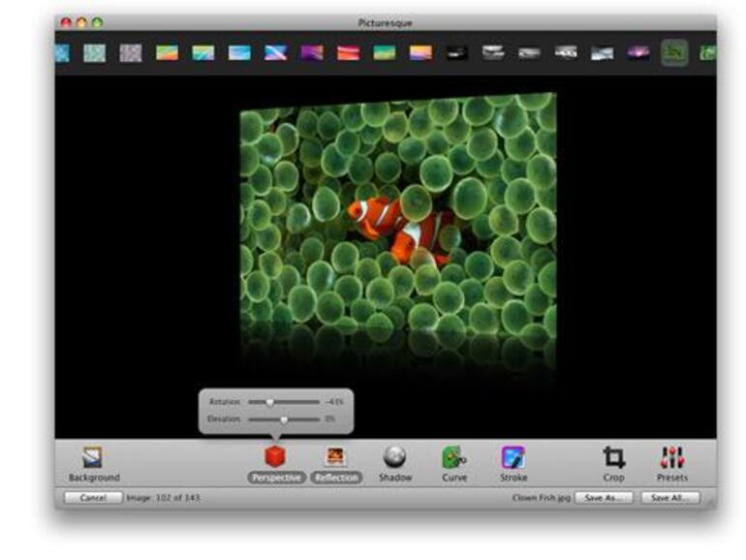Select the red striped thumbnail
The image size is (746, 560).
coord(348,53)
